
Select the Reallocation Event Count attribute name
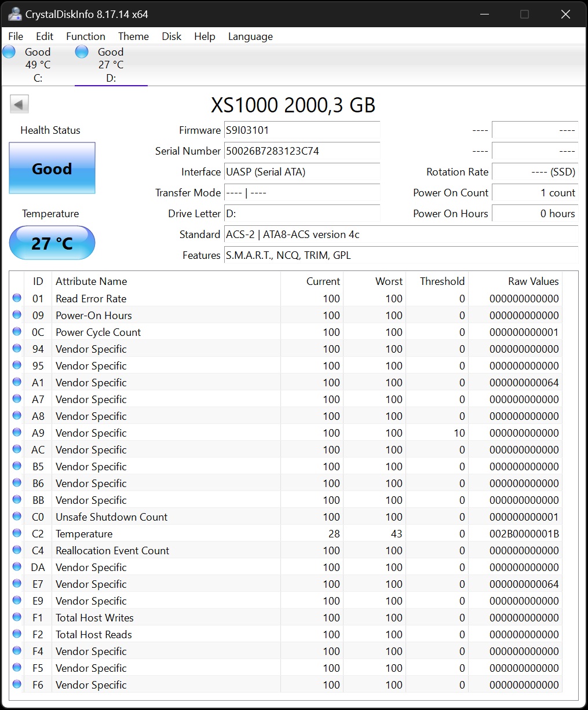pyautogui.click(x=112, y=551)
